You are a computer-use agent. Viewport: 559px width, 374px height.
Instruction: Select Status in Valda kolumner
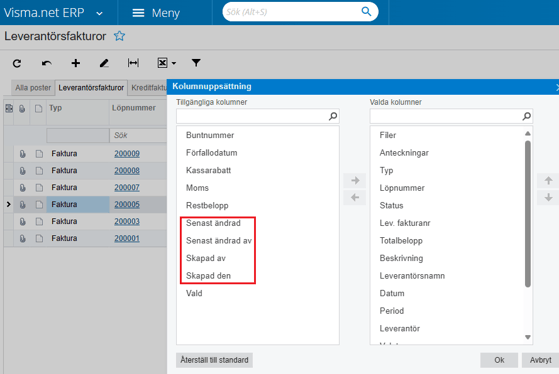391,205
